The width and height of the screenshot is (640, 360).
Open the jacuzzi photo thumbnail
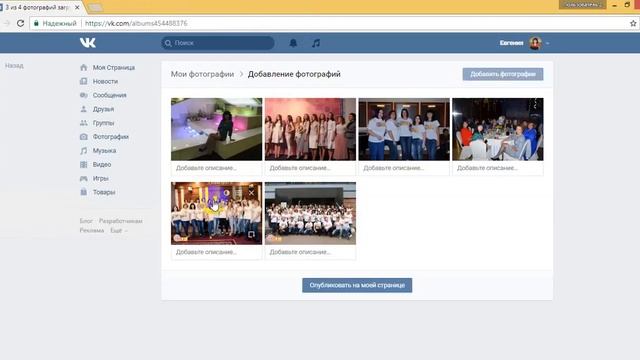tap(216, 129)
